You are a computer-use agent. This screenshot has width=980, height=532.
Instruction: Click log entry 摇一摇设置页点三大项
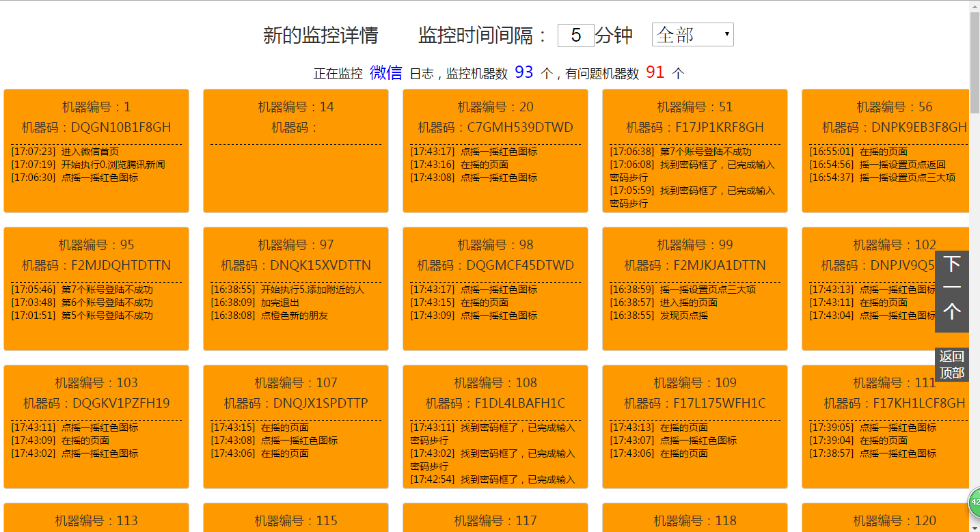click(x=908, y=178)
